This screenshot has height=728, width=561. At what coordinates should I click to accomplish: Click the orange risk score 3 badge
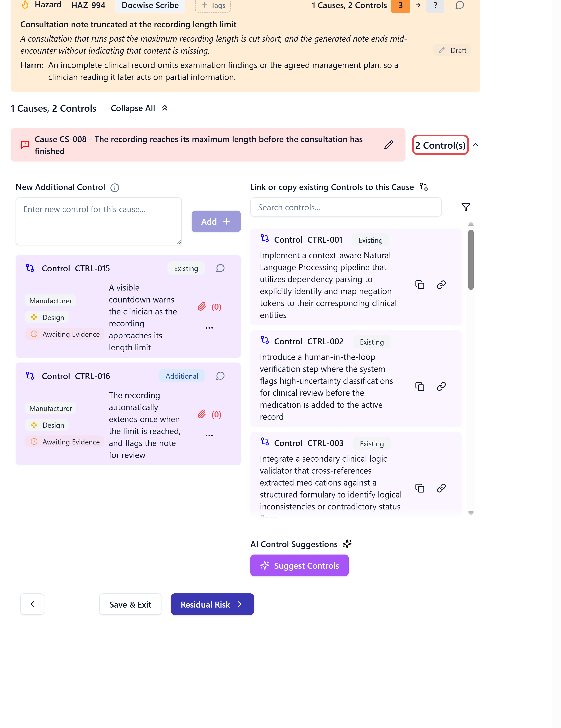[400, 5]
